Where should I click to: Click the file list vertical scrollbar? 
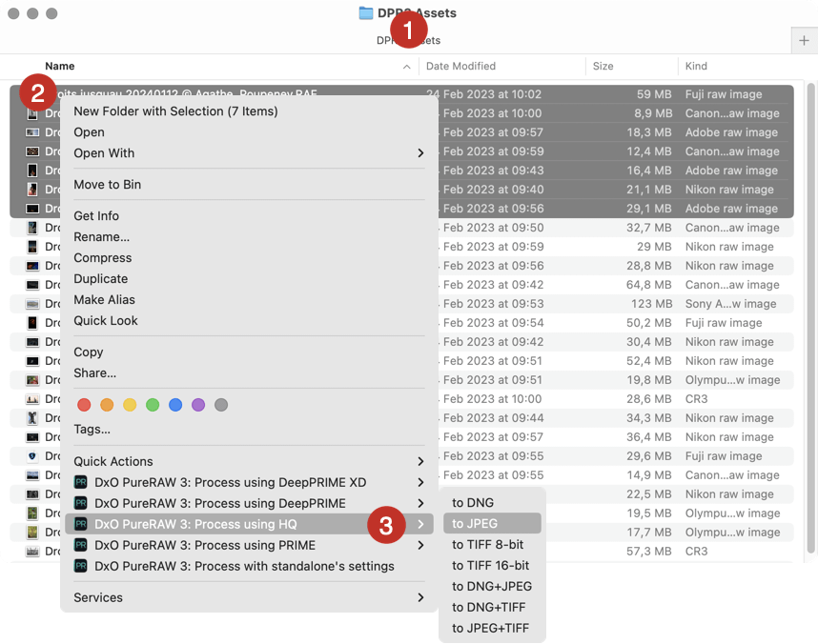(x=810, y=318)
